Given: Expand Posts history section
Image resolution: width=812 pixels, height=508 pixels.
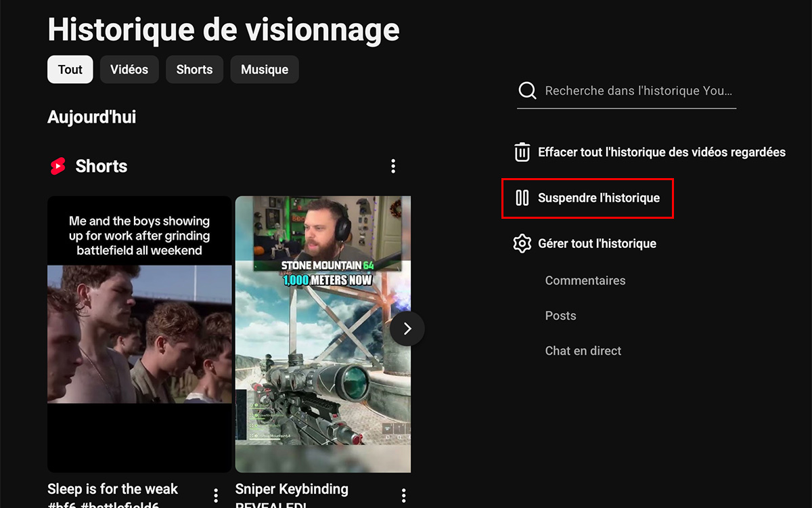Looking at the screenshot, I should pos(560,315).
